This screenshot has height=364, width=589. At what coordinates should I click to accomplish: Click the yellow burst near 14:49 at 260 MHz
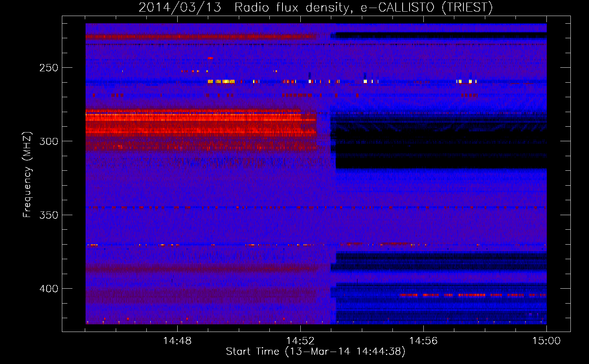tap(221, 82)
